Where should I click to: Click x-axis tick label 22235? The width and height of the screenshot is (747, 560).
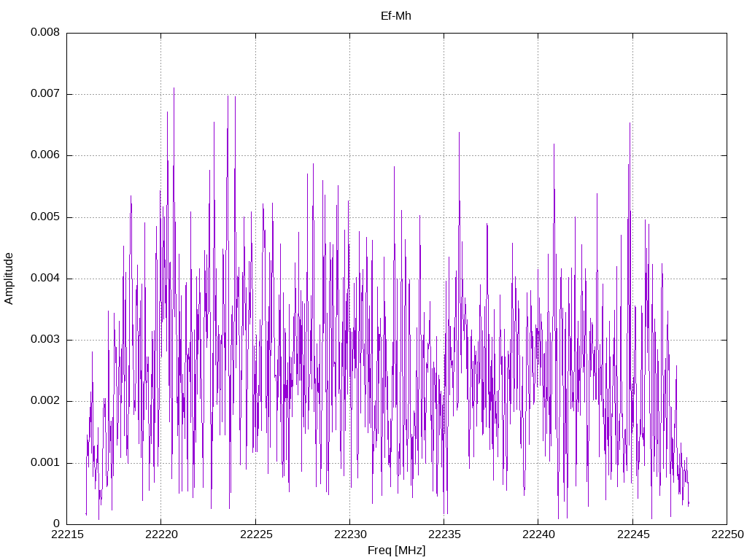click(x=444, y=534)
